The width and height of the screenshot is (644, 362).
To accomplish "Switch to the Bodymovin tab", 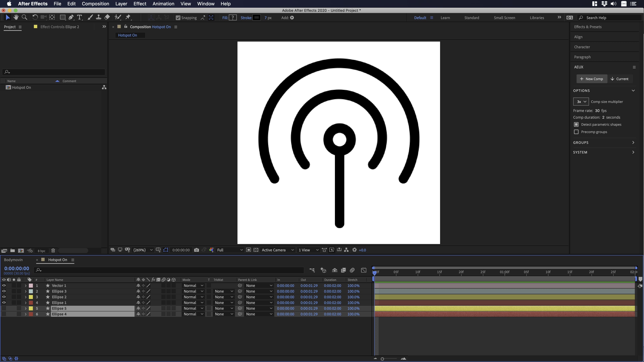I will [x=13, y=260].
